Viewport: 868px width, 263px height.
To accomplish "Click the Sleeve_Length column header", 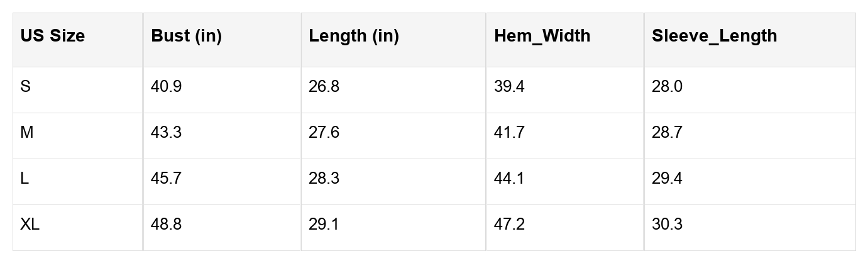I will point(714,36).
